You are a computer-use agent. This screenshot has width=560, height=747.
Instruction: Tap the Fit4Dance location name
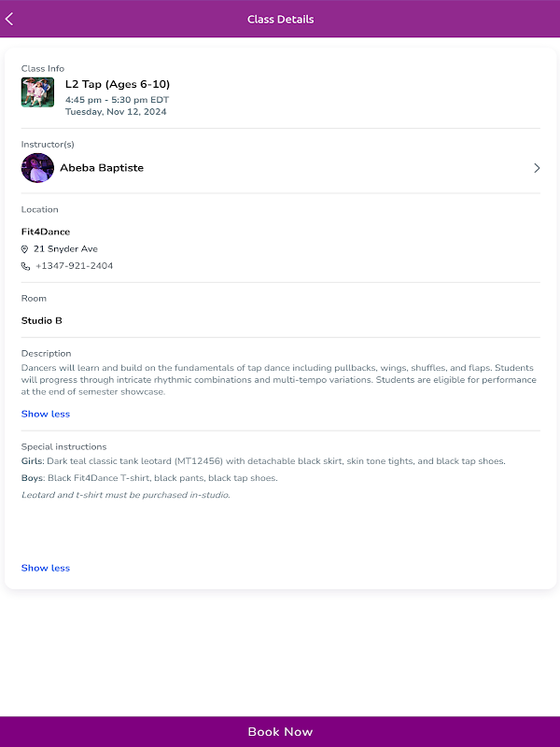46,232
